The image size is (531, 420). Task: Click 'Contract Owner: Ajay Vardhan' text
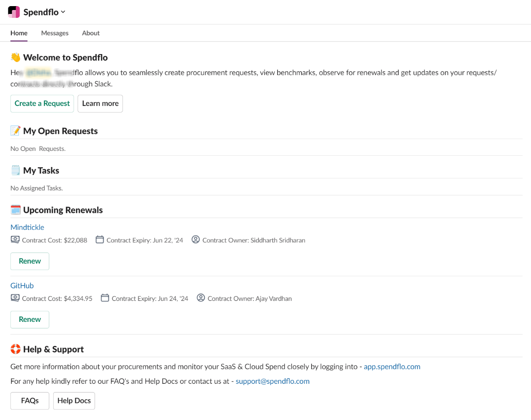(250, 298)
